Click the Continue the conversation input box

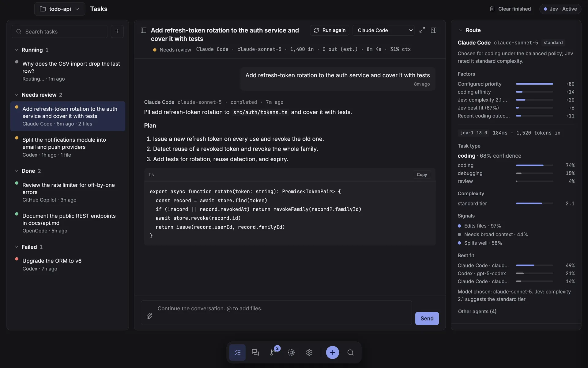(x=276, y=312)
